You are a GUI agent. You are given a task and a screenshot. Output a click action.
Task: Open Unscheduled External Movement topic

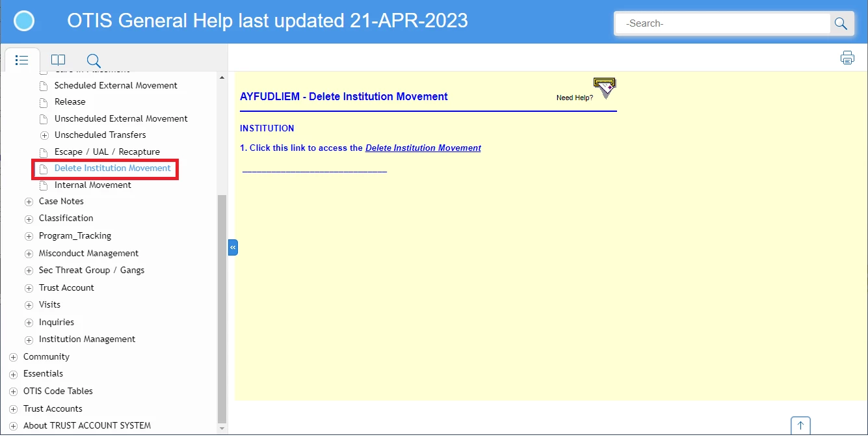coord(121,118)
